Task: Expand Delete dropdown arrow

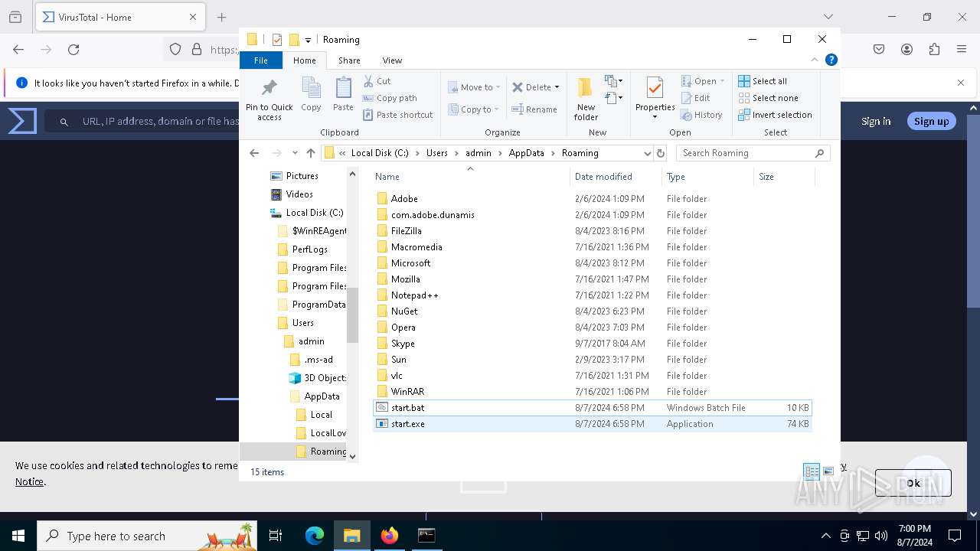Action: 557,87
